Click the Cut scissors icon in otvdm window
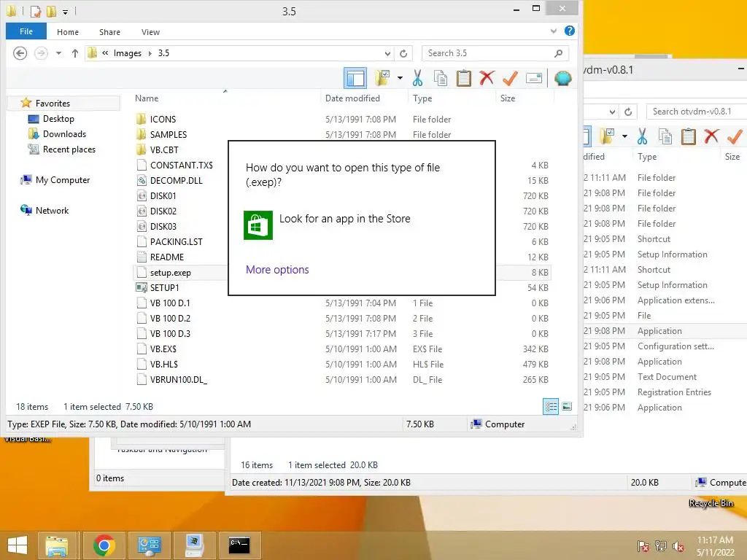The width and height of the screenshot is (747, 560). point(642,136)
